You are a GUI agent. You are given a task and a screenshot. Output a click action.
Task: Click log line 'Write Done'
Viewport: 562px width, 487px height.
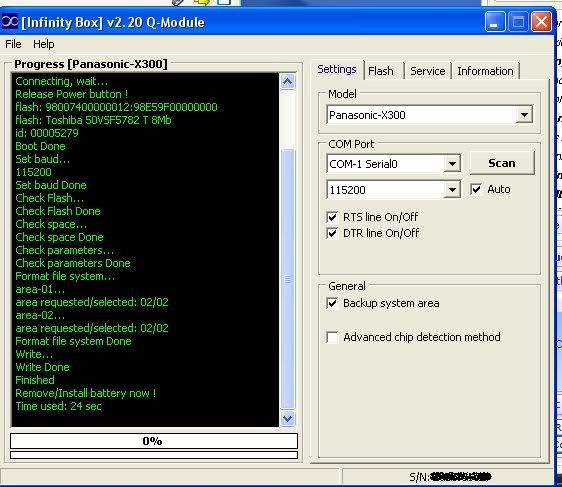tap(43, 367)
